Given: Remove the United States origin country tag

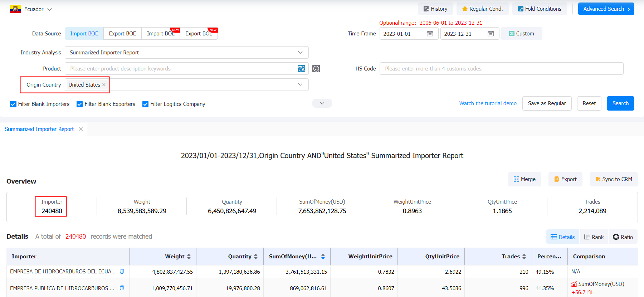Looking at the screenshot, I should pyautogui.click(x=104, y=85).
